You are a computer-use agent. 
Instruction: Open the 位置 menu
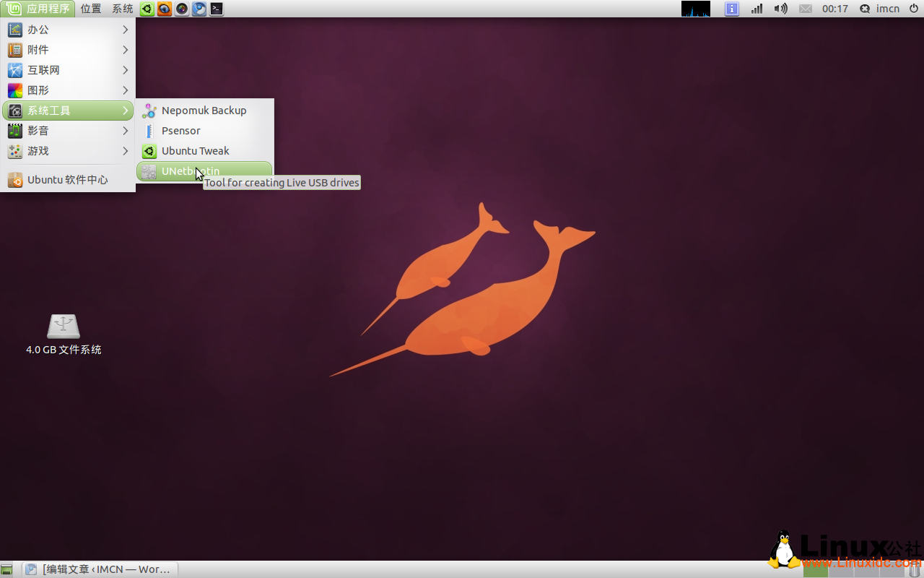(x=90, y=9)
